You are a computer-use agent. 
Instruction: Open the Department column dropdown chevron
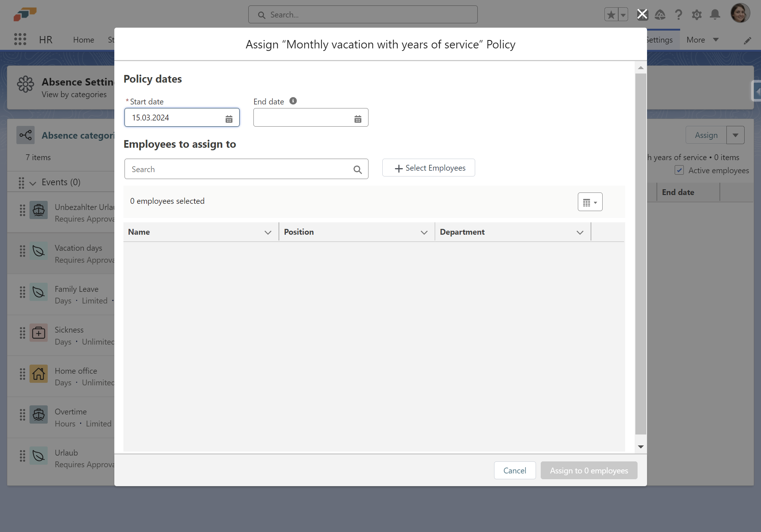click(x=580, y=233)
